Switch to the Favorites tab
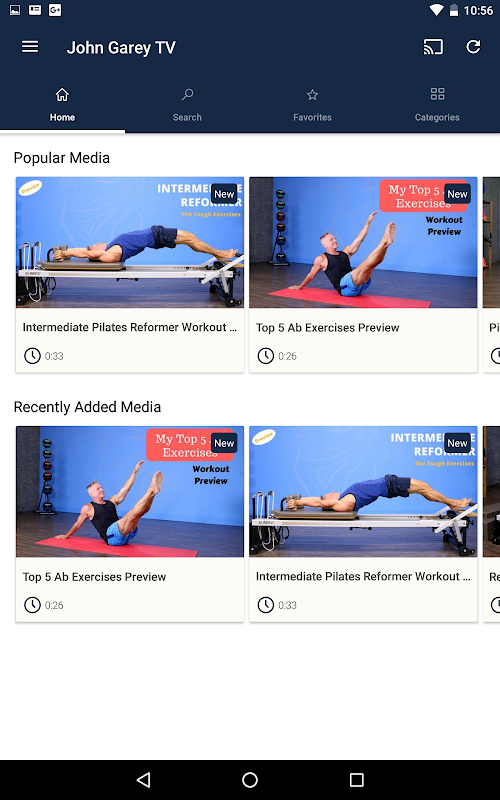Viewport: 500px width, 800px height. (x=312, y=105)
